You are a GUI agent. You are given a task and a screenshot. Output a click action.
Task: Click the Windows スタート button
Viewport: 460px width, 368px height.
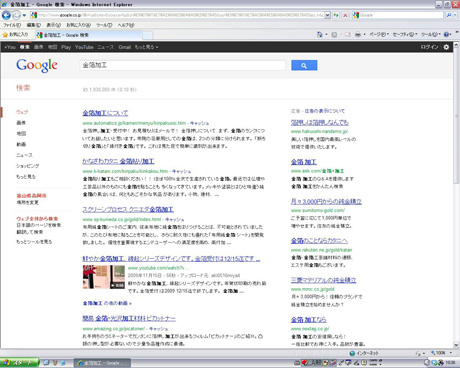[19, 363]
